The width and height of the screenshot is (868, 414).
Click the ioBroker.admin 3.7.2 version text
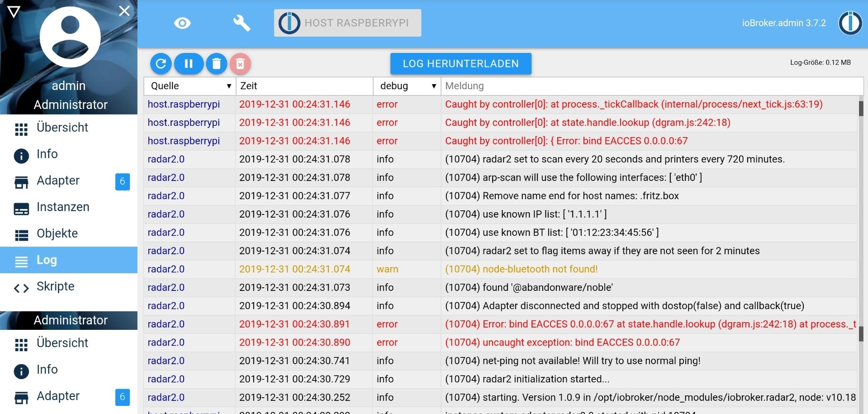pyautogui.click(x=784, y=23)
